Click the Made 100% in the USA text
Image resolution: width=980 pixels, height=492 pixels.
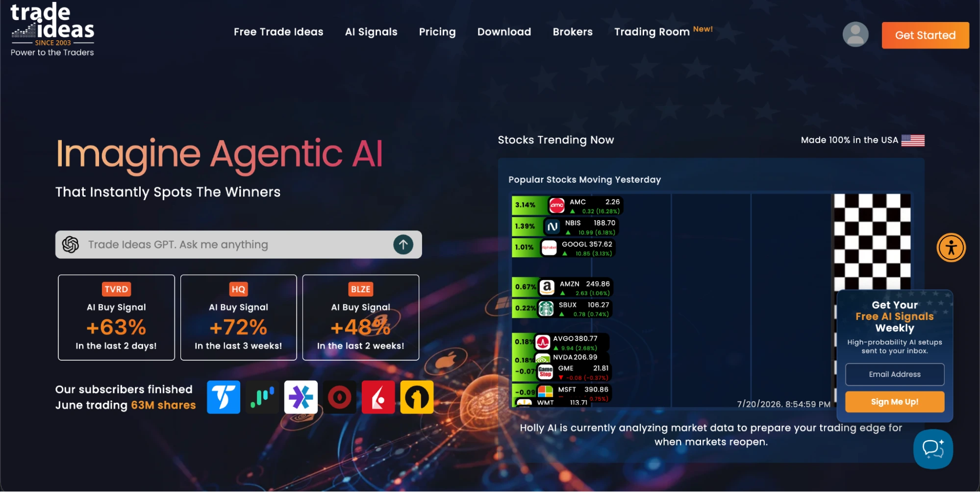(850, 140)
